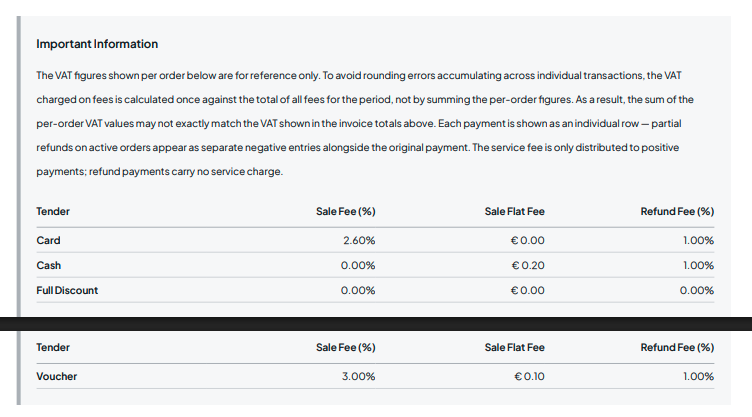The height and width of the screenshot is (417, 752).
Task: Click the Voucher row's 1.00% refund fee
Action: click(x=698, y=377)
